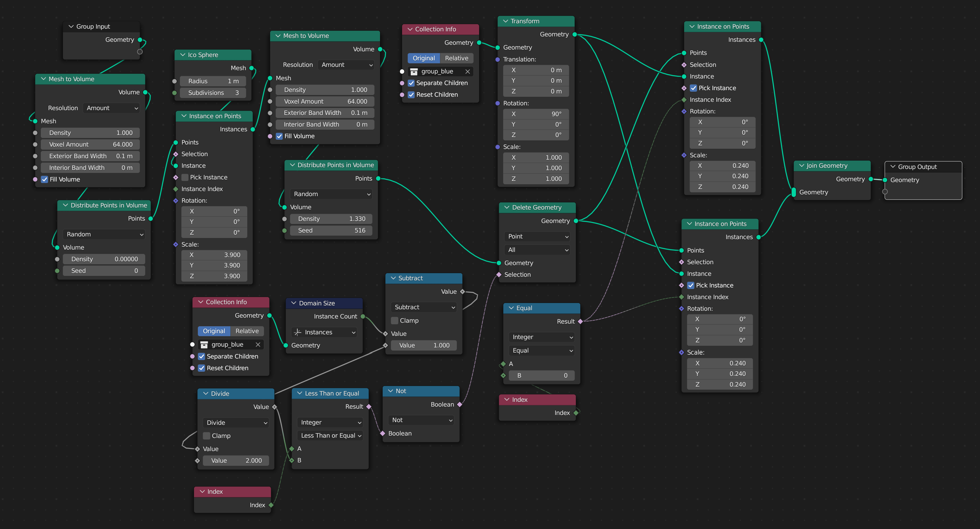
Task: Open Less Than or Equal operation dropdown
Action: [x=330, y=435]
